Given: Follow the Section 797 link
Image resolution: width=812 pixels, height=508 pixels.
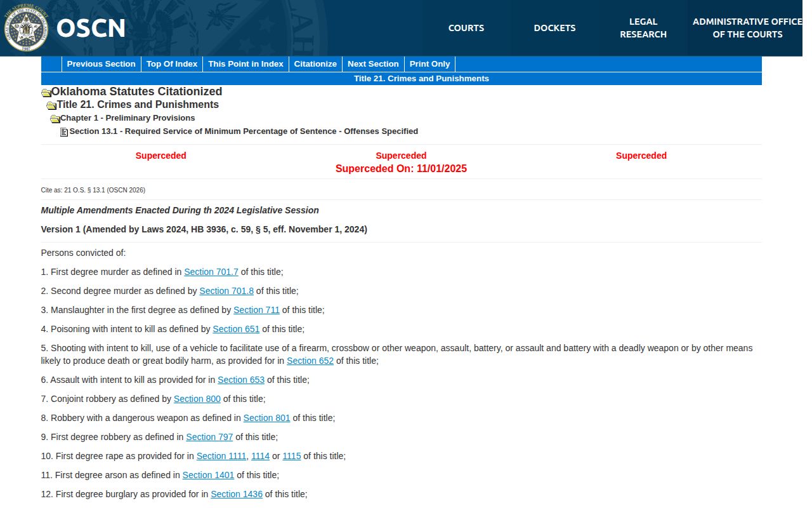Looking at the screenshot, I should 209,437.
